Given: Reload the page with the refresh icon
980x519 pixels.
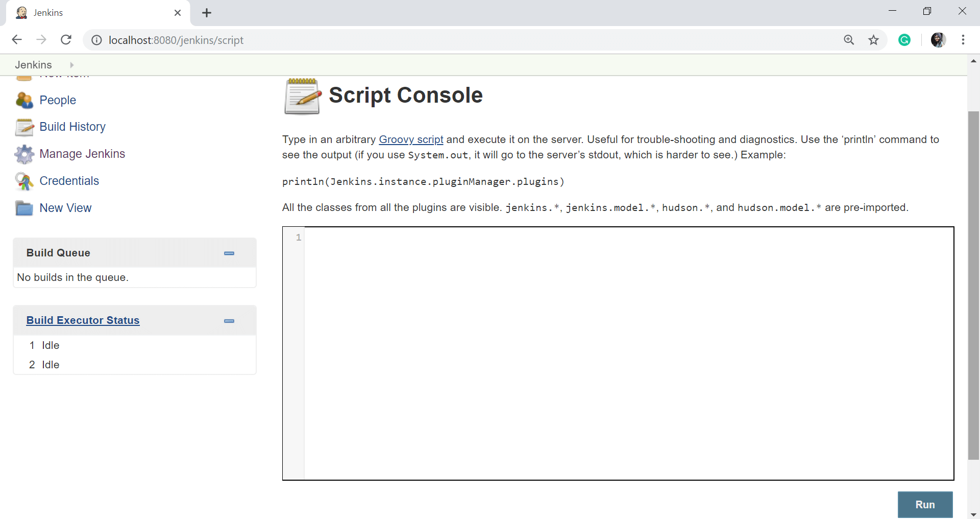Looking at the screenshot, I should tap(66, 40).
